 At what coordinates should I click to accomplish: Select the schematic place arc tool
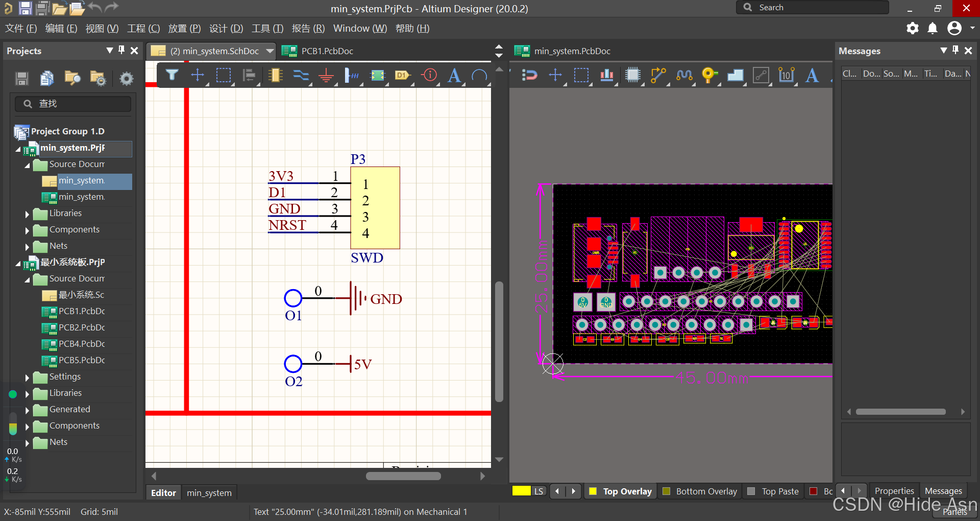(x=479, y=76)
